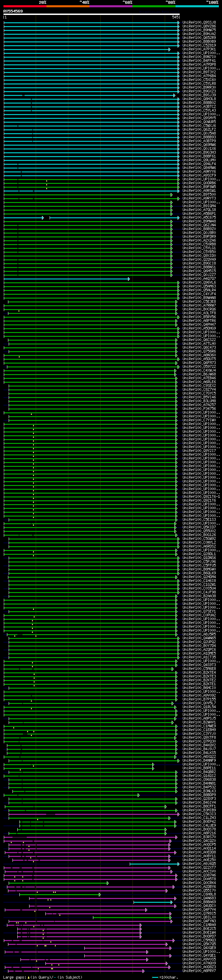Open the UniRef100_Q8H3L8 hit
The height and width of the screenshot is (980, 222).
coord(199,99)
